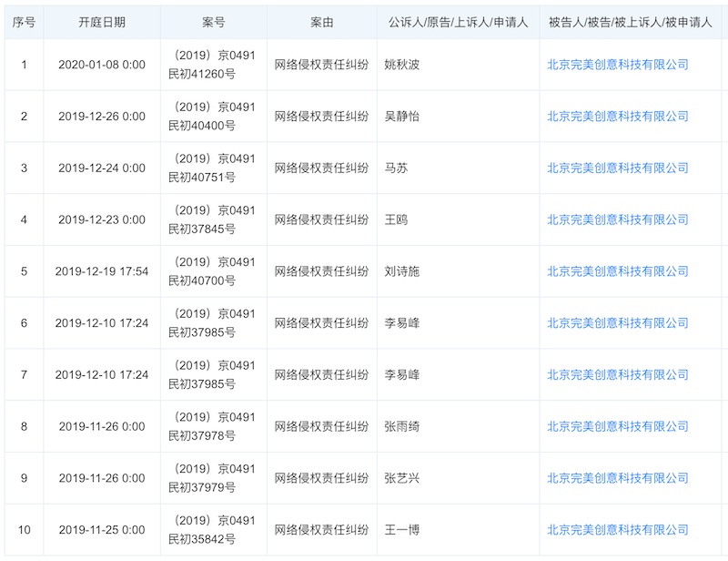Image resolution: width=728 pixels, height=561 pixels.
Task: Open defendant company link in row 7
Action: pos(617,375)
